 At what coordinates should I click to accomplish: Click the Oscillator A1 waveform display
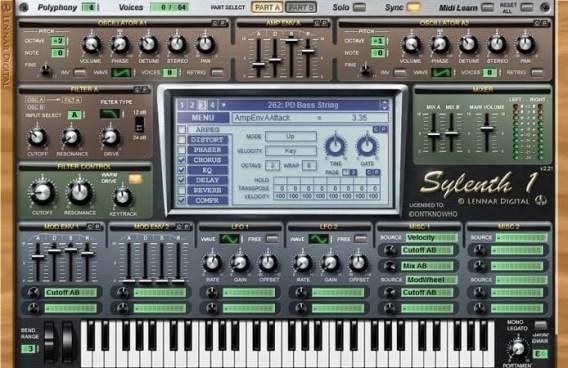click(x=121, y=73)
